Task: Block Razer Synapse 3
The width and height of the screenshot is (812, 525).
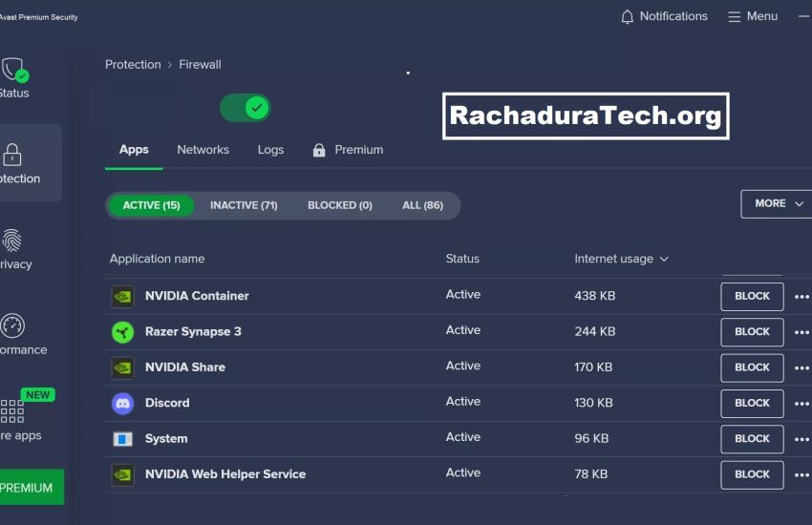Action: 752,332
